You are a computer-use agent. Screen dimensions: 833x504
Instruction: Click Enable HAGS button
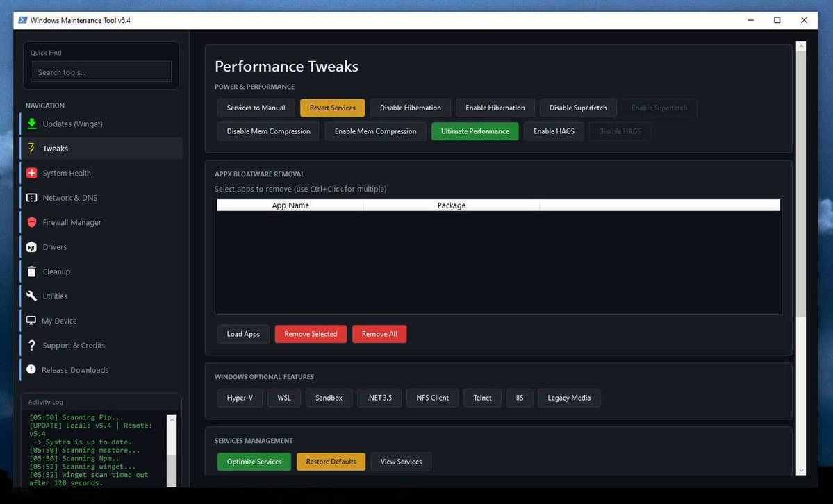tap(554, 131)
